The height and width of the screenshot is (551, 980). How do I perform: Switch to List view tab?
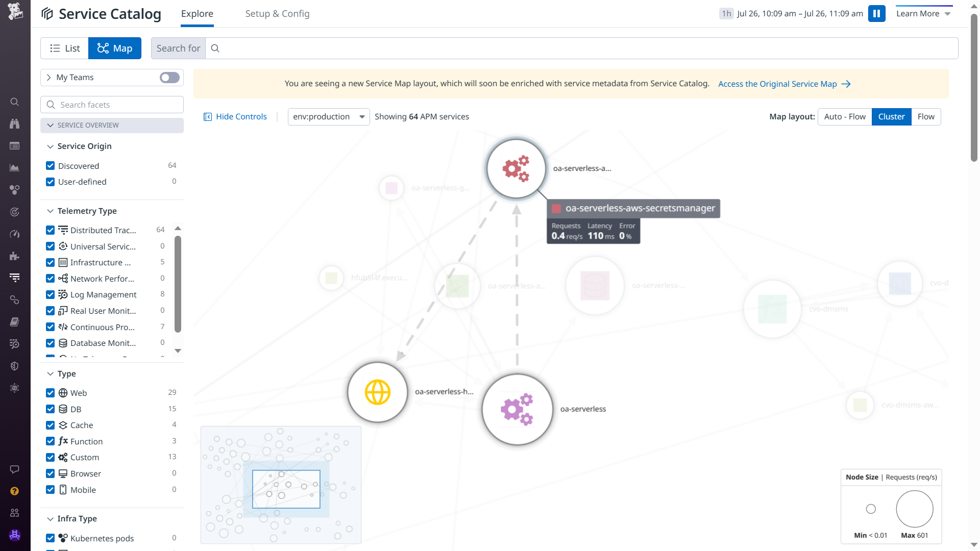[65, 48]
